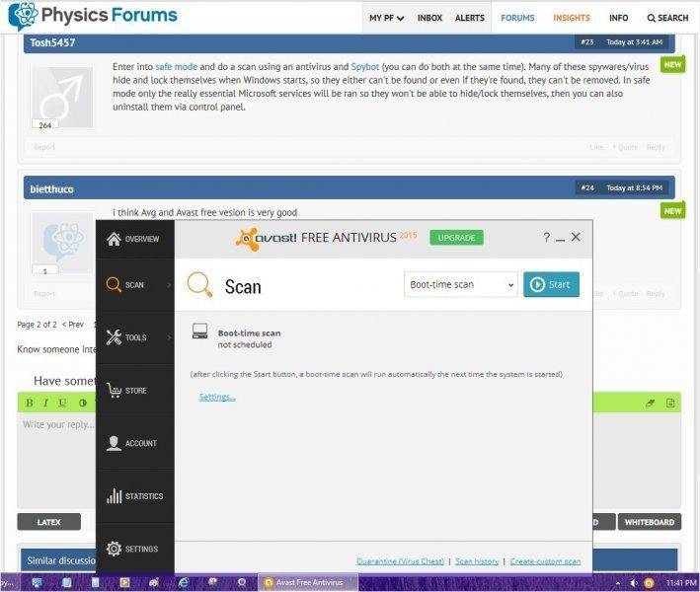Open Internet Explorer from the taskbar
The image size is (700, 592).
pyautogui.click(x=183, y=582)
